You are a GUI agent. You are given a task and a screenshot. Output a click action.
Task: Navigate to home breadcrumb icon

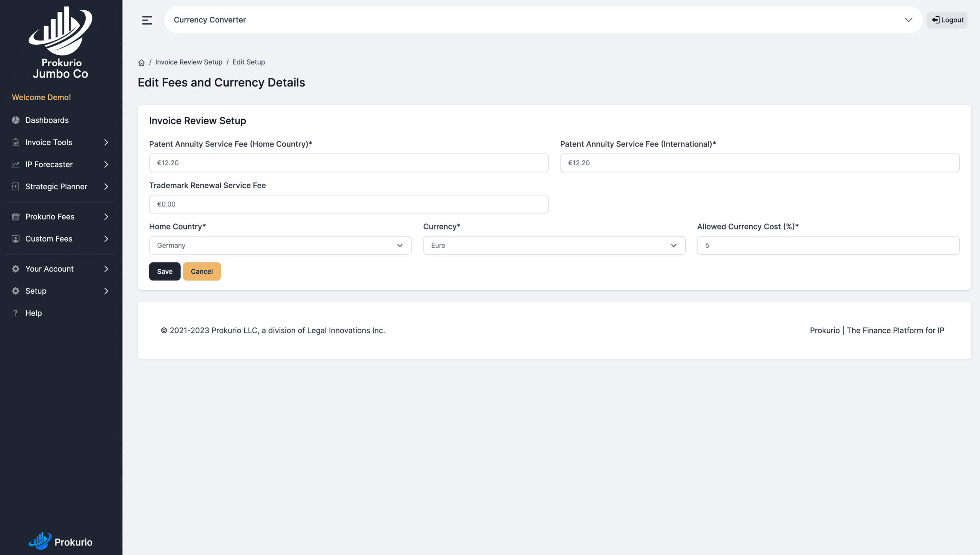tap(141, 63)
